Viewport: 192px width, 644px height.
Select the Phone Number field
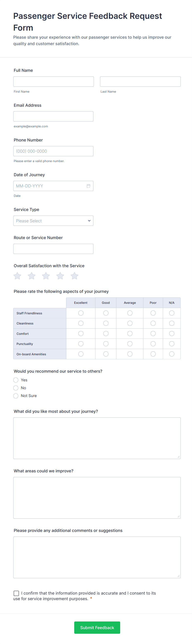coord(53,151)
